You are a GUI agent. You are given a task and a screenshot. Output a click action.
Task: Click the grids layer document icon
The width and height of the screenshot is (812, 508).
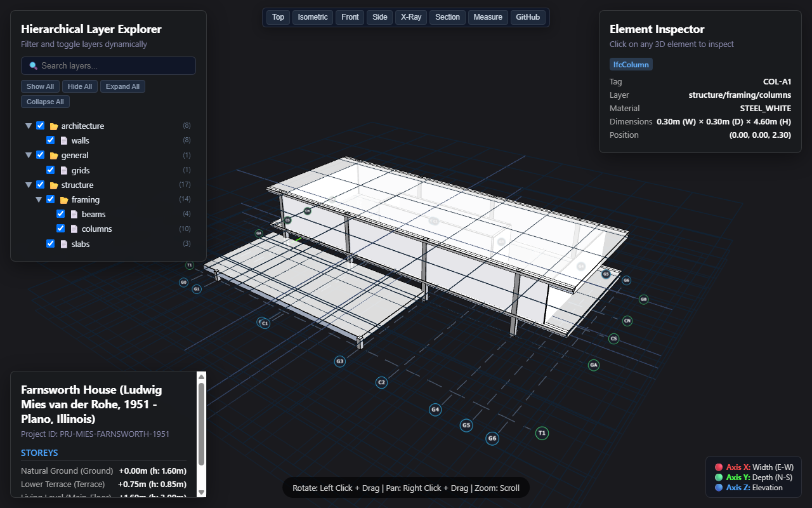click(64, 170)
